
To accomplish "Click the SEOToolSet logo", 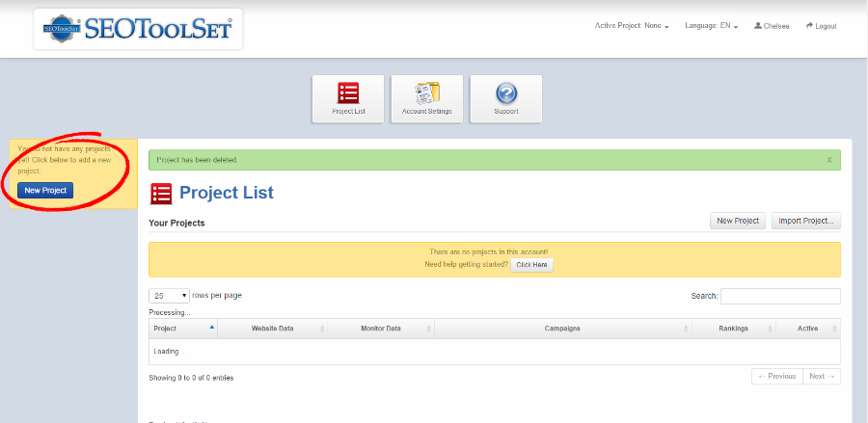I will [x=138, y=29].
